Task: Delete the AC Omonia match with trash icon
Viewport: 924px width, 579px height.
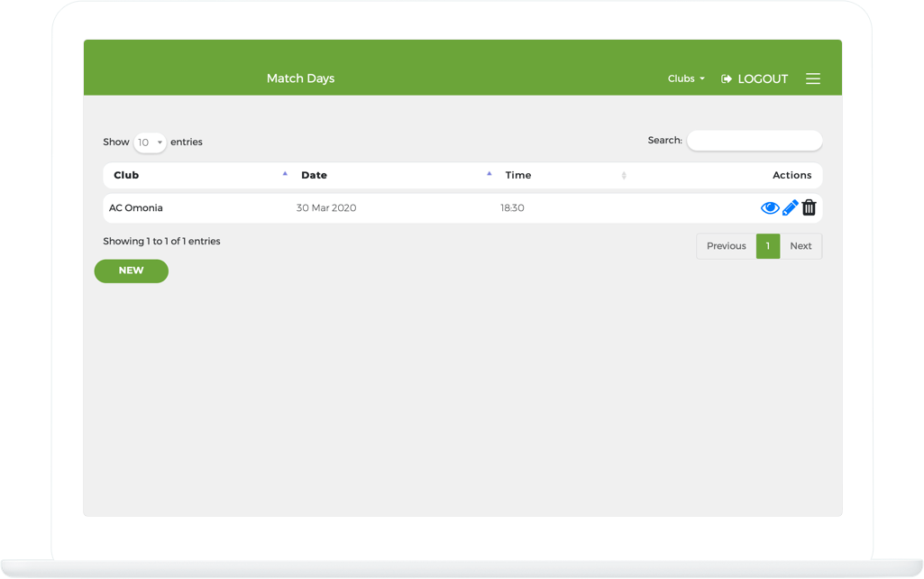Action: click(x=810, y=207)
